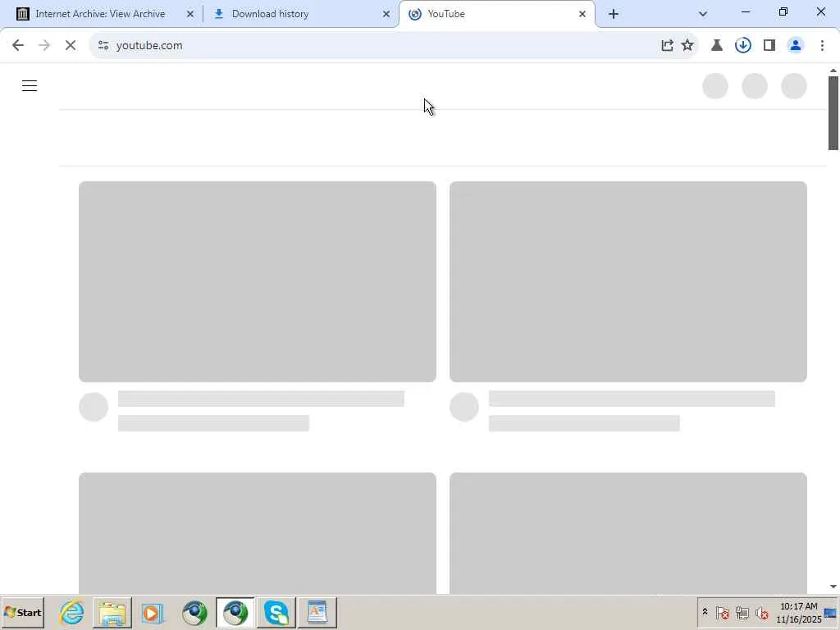
Task: Bookmark this tab with the star icon
Action: [687, 46]
